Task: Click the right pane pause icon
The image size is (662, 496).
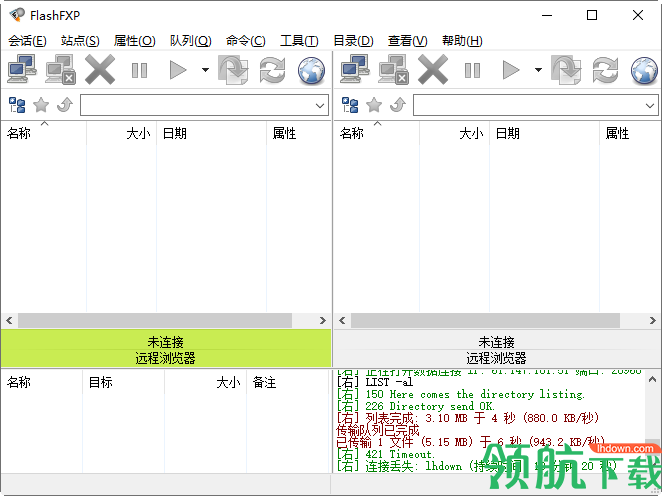Action: (x=472, y=70)
